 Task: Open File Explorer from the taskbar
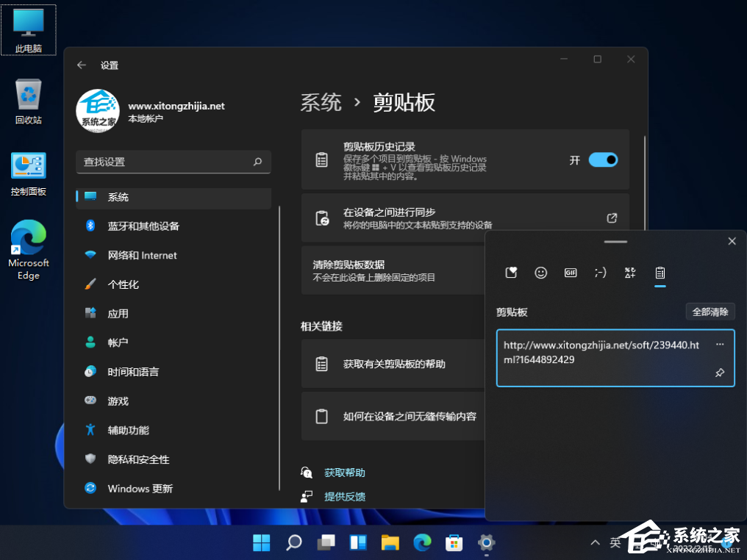coord(390,542)
